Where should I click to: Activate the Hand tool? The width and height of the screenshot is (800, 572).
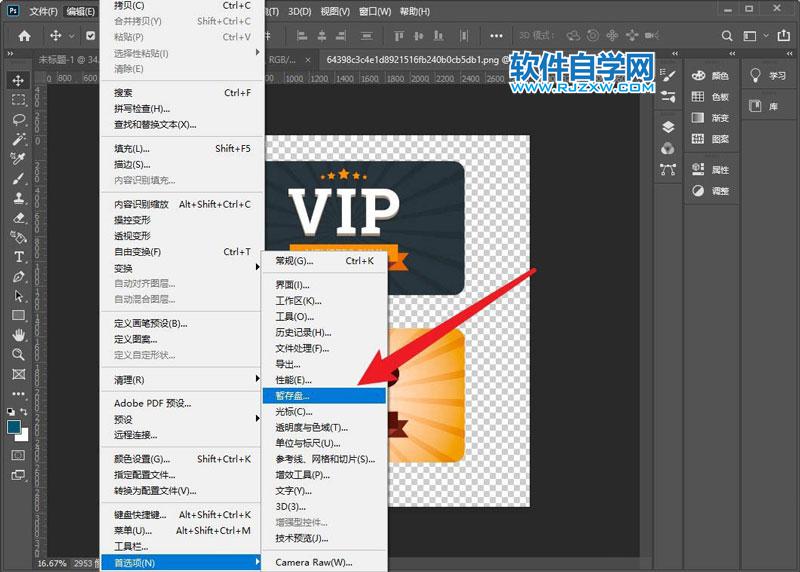(x=18, y=335)
